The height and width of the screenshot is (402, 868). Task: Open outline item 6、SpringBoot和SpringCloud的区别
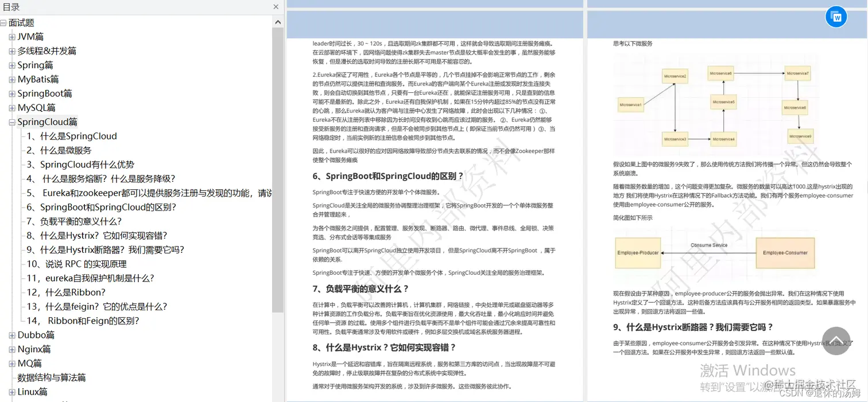101,208
